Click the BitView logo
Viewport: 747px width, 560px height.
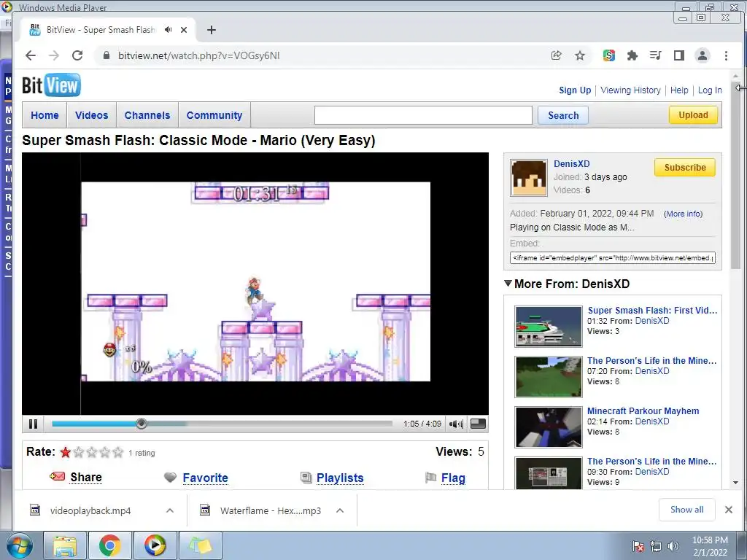coord(52,86)
